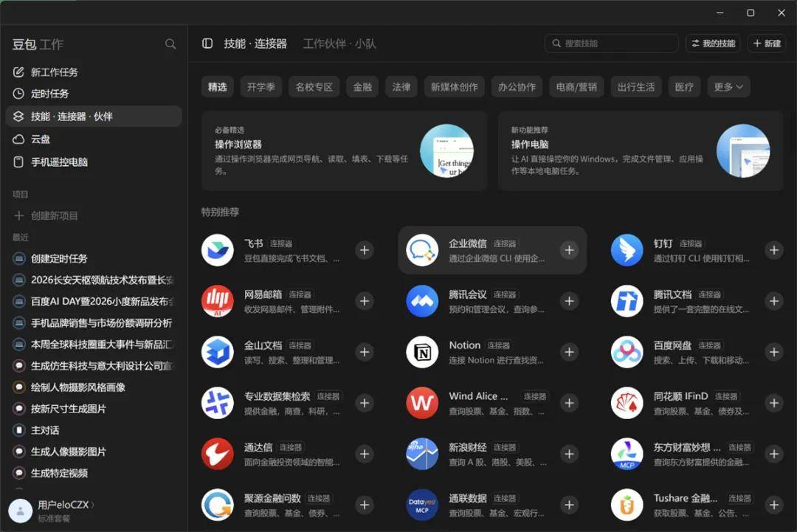Select 技能·连接器·伙伴 sidebar item
The width and height of the screenshot is (797, 532).
(x=94, y=117)
